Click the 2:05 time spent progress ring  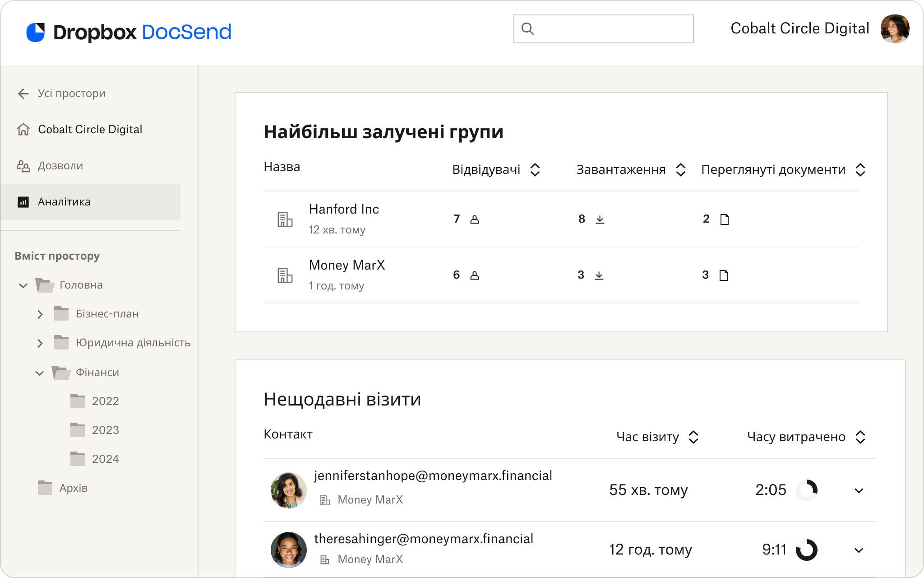(x=807, y=490)
